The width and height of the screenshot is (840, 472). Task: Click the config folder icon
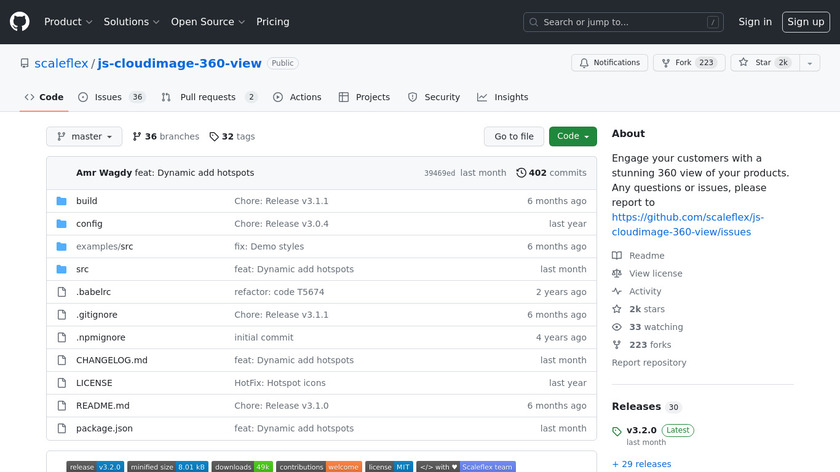tap(62, 223)
